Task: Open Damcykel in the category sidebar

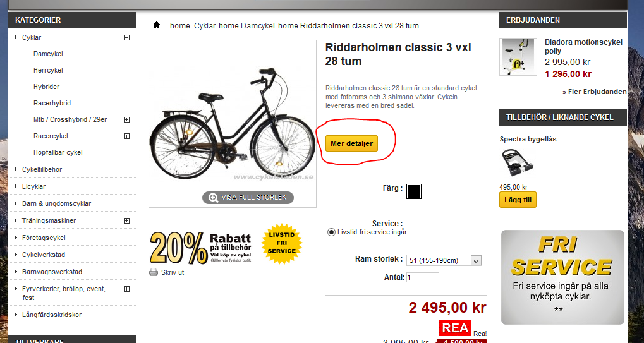Action: coord(48,54)
